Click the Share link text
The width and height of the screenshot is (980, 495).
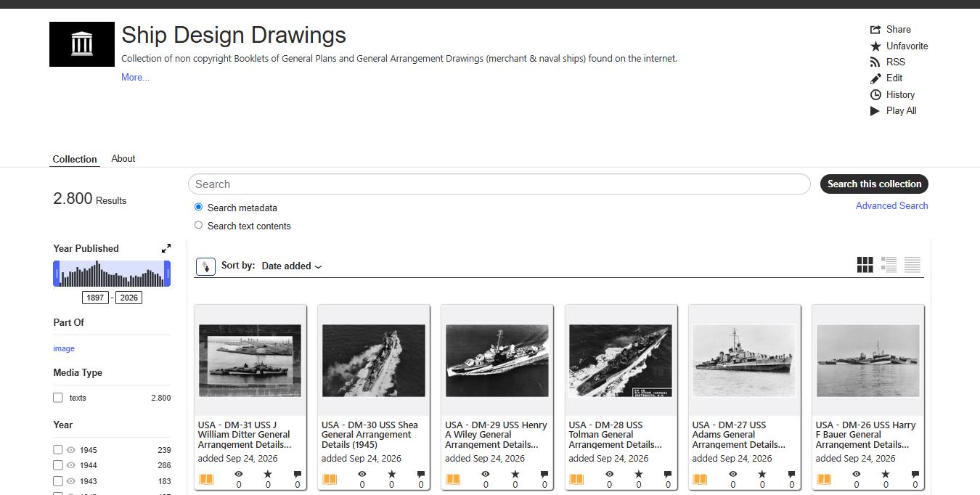(x=899, y=30)
